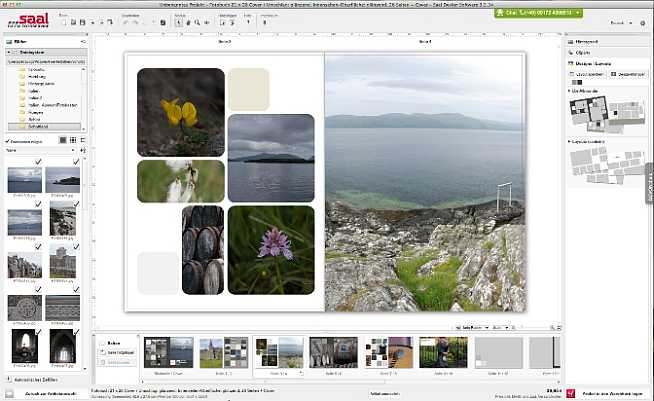Click the new project icon in toolbar

[64, 23]
